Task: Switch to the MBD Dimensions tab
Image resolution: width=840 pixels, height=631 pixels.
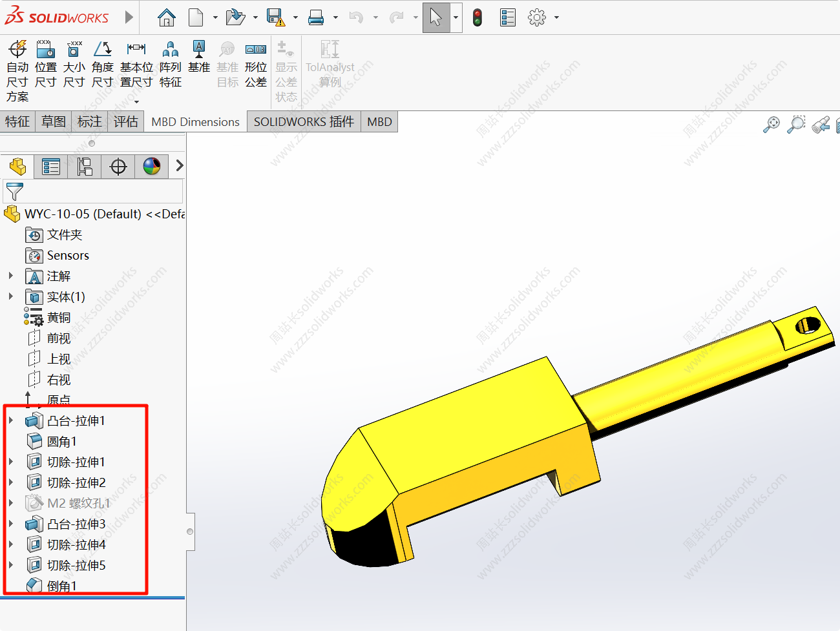Action: coord(195,122)
